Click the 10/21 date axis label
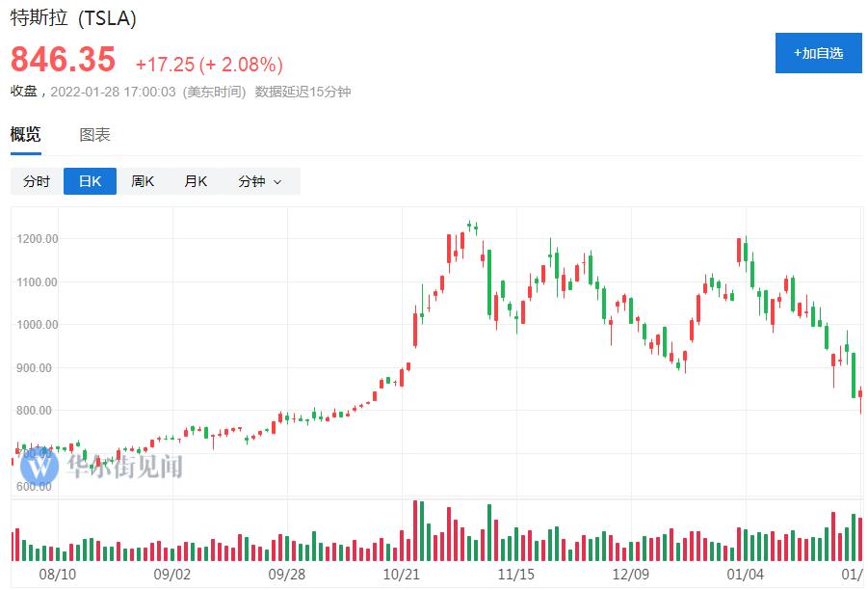The width and height of the screenshot is (868, 590). (x=401, y=574)
